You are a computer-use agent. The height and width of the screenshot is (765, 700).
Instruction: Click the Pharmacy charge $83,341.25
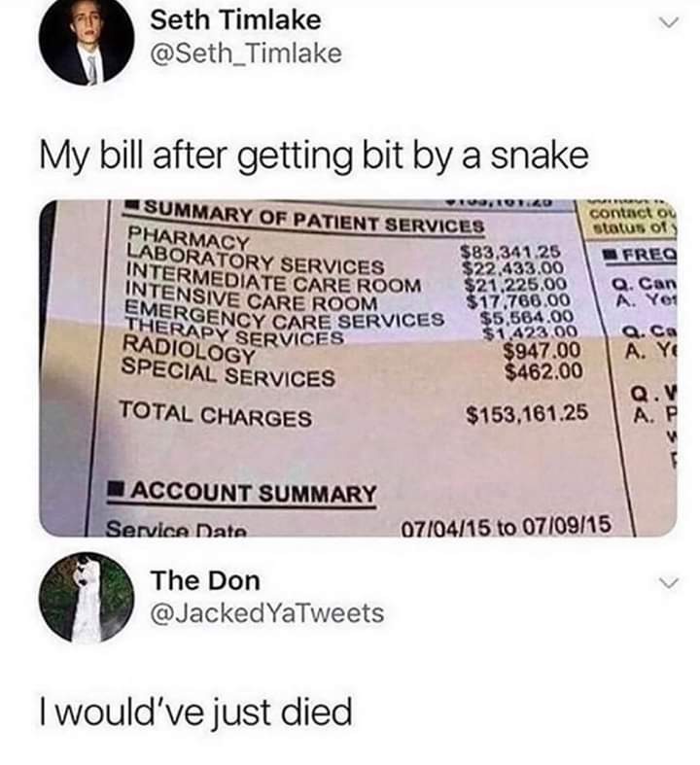(510, 252)
